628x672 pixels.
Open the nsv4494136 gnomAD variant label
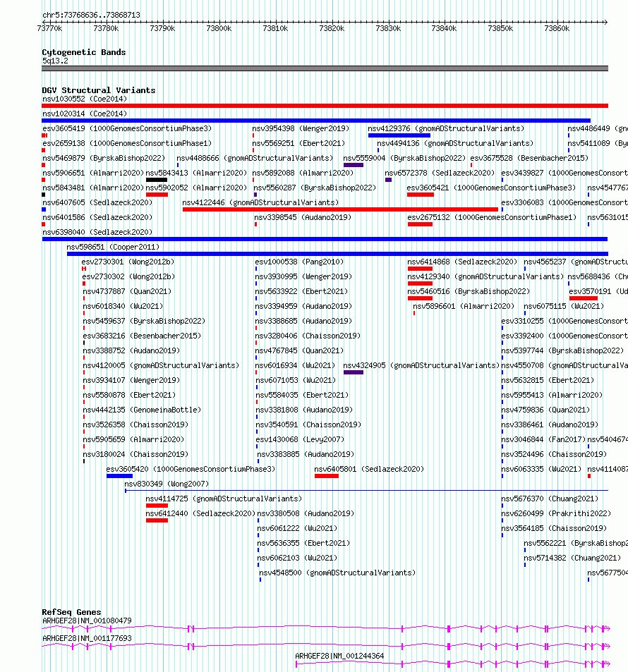455,143
